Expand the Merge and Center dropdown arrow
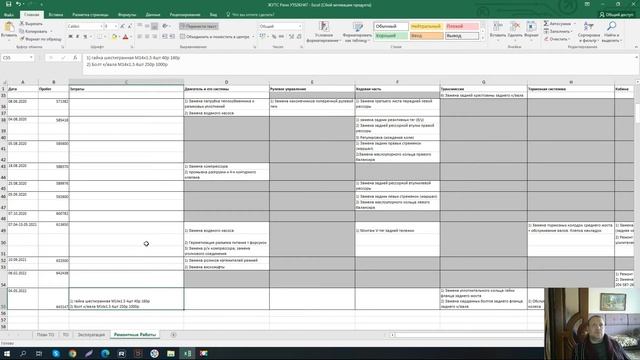This screenshot has width=640, height=360. pos(253,37)
